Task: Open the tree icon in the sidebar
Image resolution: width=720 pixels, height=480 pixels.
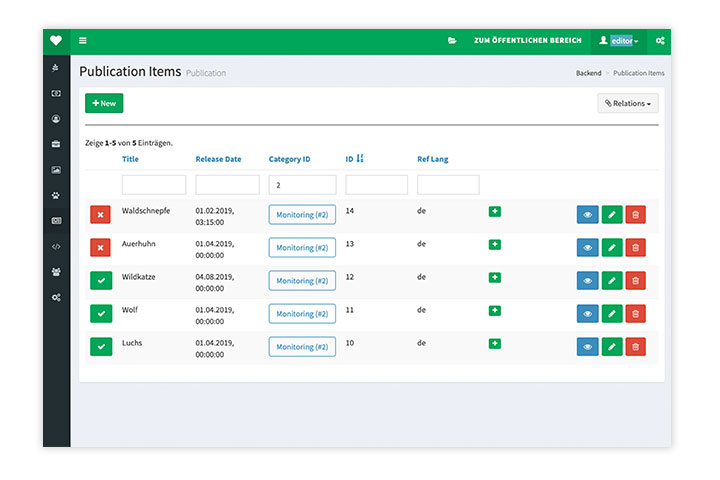Action: pos(56,68)
